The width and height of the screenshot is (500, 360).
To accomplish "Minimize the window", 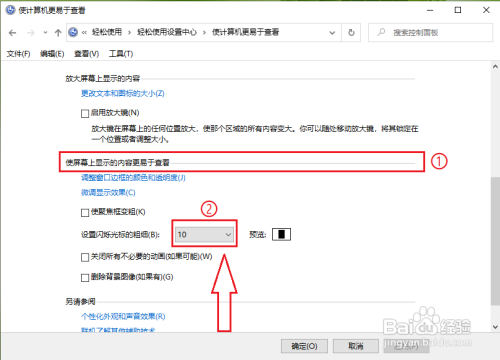I will [430, 10].
